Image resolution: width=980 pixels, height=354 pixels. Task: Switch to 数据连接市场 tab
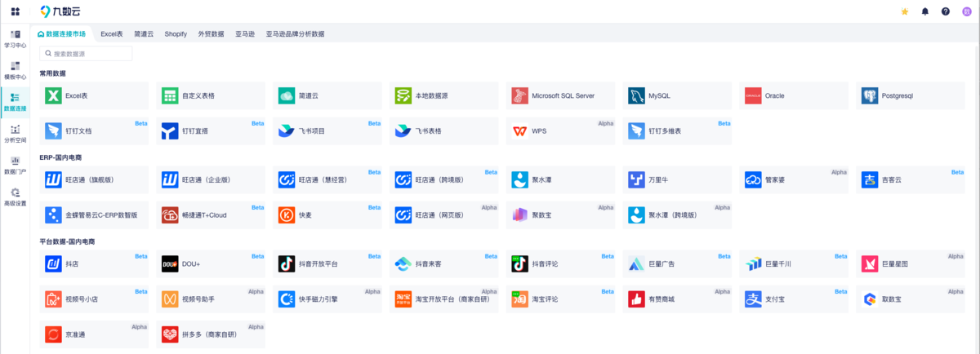click(62, 34)
